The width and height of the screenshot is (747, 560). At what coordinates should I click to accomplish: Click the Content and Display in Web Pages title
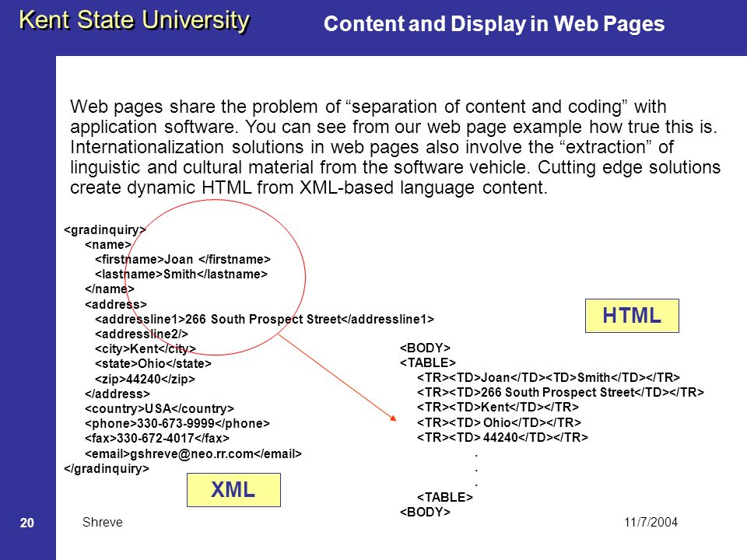click(494, 24)
